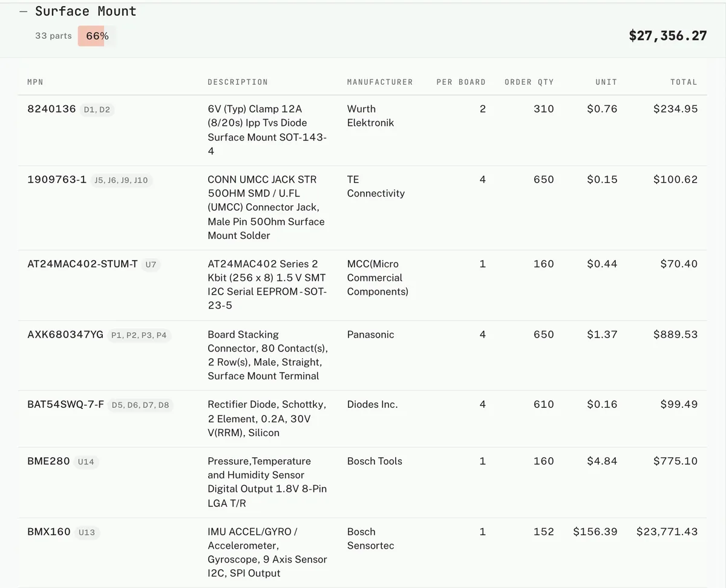Select part number 8240136
The width and height of the screenshot is (726, 588).
pos(51,109)
